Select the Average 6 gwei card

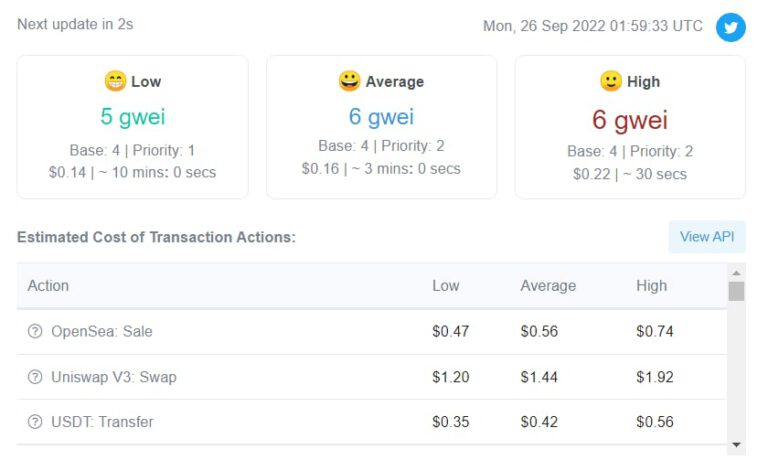[x=381, y=127]
